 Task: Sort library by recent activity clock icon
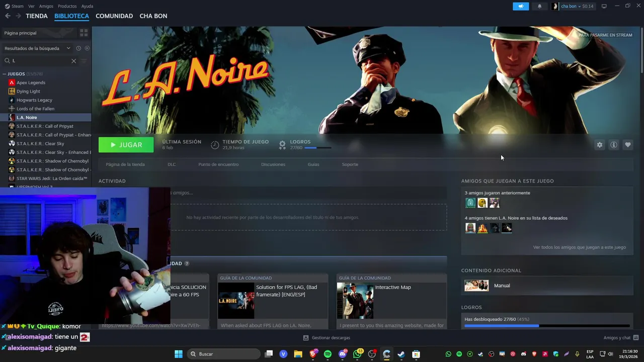[78, 48]
